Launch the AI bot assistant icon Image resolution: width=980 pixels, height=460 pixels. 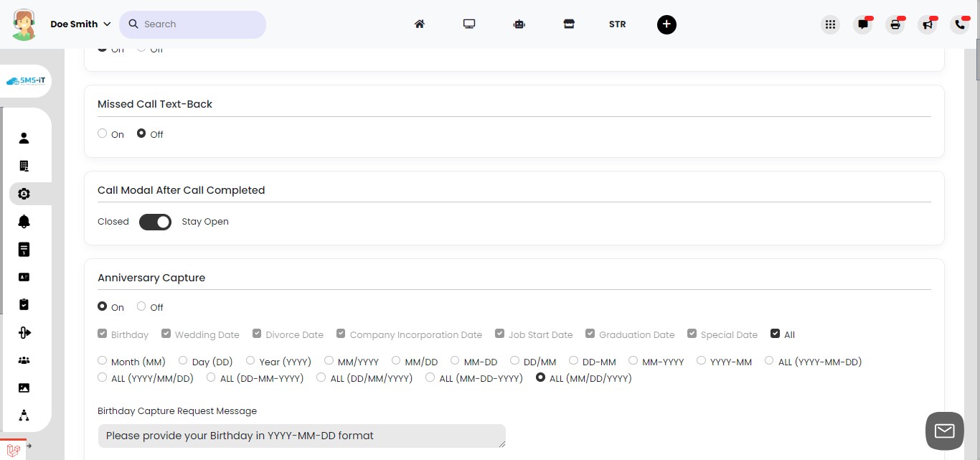[x=519, y=24]
